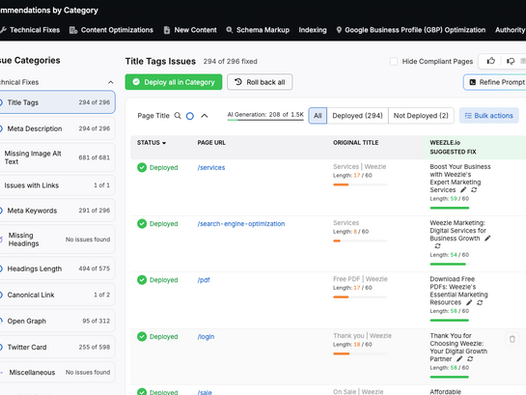Select the Meta Description category
The image size is (526, 395).
(x=57, y=129)
